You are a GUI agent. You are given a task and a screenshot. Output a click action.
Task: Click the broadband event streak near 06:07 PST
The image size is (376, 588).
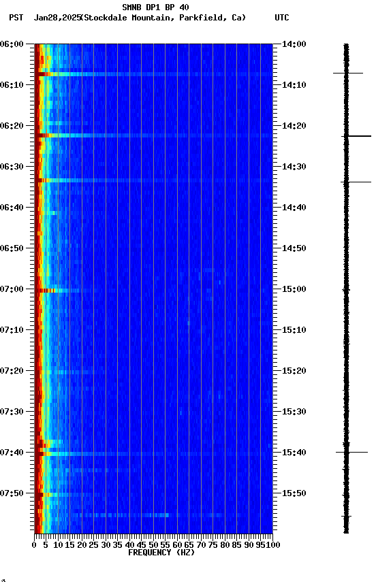(153, 74)
